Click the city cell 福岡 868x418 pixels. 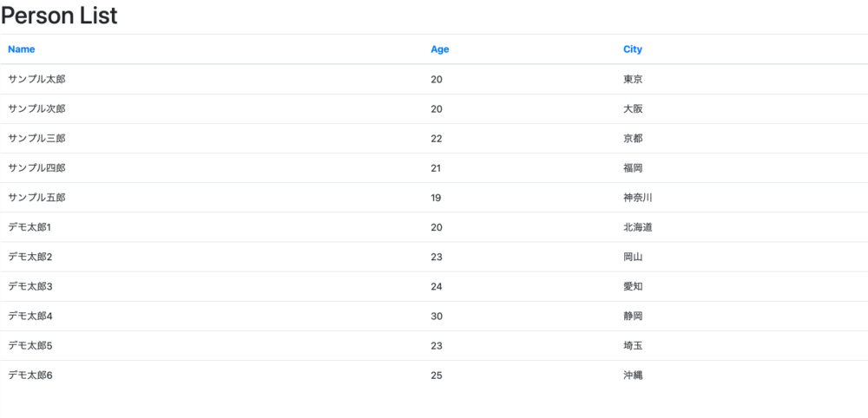[633, 168]
